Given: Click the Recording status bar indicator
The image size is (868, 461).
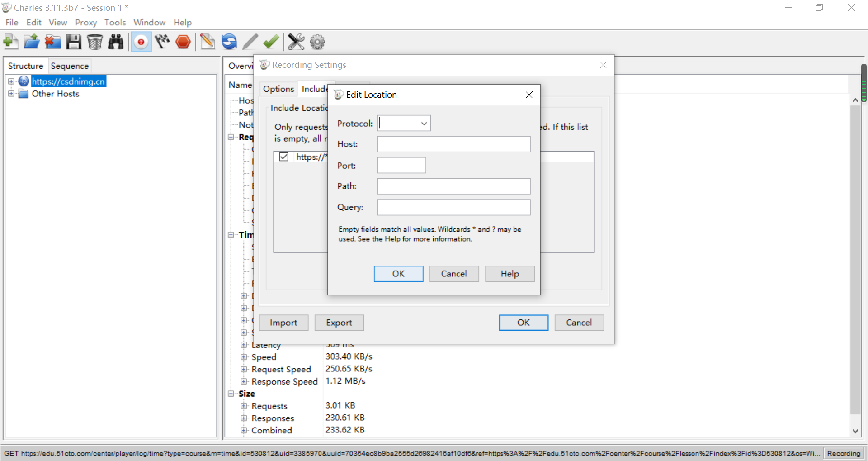Looking at the screenshot, I should 843,453.
